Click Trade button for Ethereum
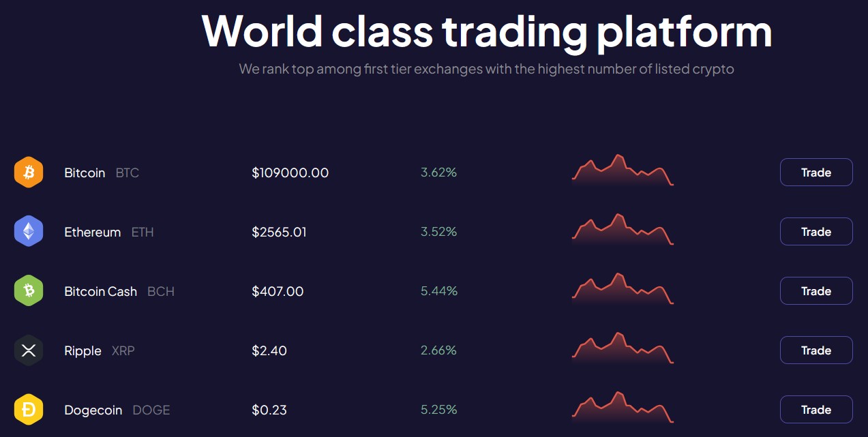The width and height of the screenshot is (868, 437). tap(816, 232)
